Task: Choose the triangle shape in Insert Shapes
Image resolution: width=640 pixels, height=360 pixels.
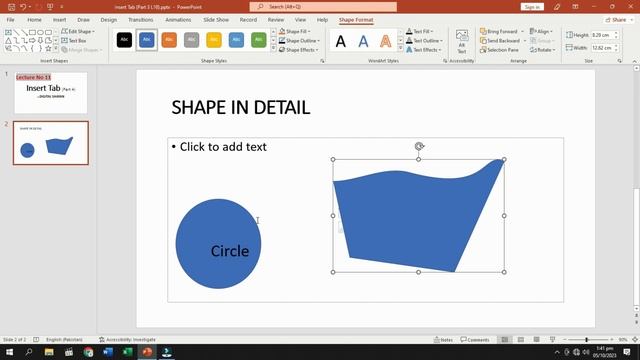Action: (x=8, y=40)
